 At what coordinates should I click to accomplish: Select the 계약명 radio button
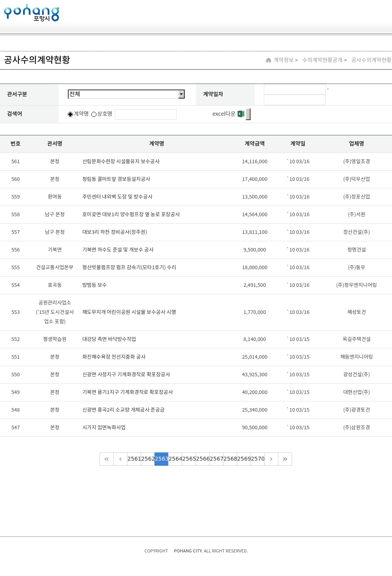click(x=71, y=114)
